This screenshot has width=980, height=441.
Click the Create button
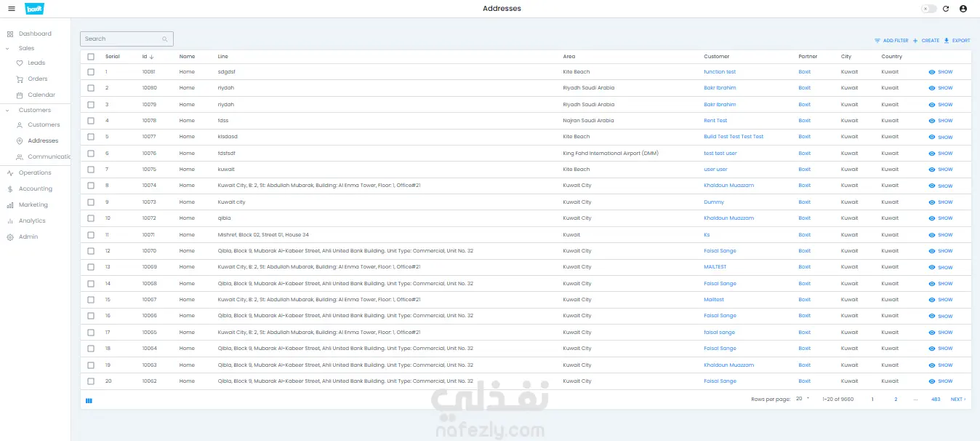(926, 41)
